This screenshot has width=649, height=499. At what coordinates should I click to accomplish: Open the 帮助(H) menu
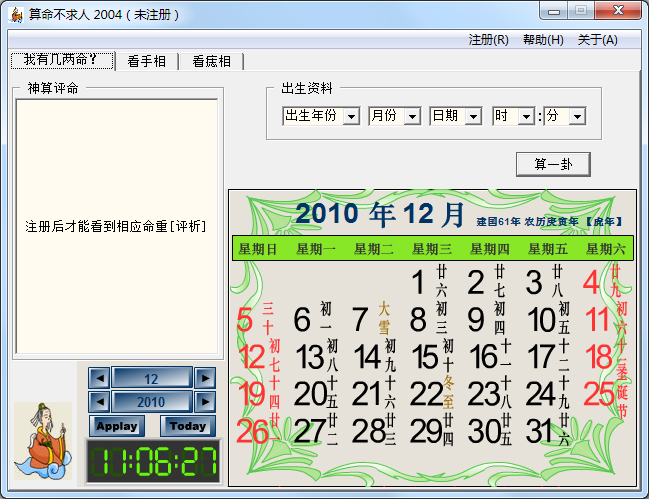tap(543, 40)
